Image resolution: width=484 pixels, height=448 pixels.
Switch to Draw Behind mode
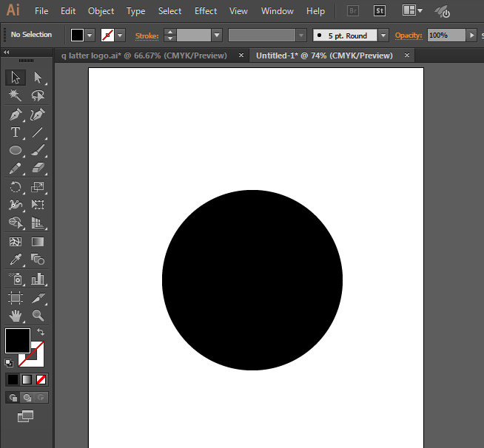[27, 398]
